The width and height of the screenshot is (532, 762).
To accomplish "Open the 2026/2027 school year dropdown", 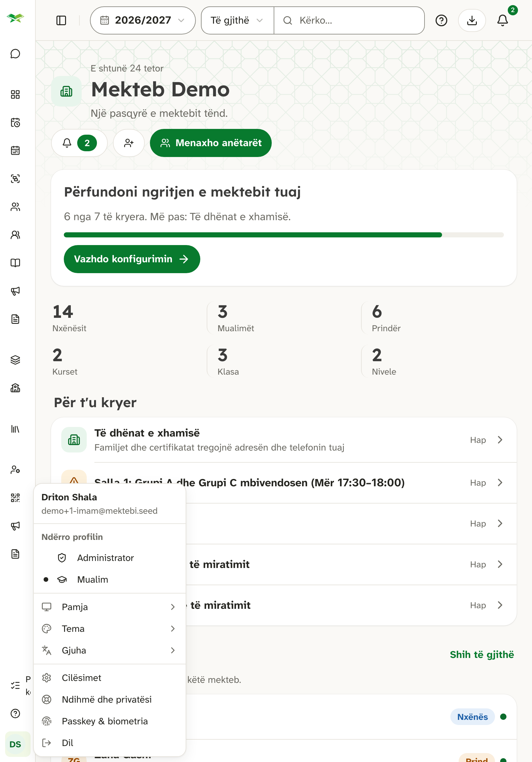I will pos(143,20).
